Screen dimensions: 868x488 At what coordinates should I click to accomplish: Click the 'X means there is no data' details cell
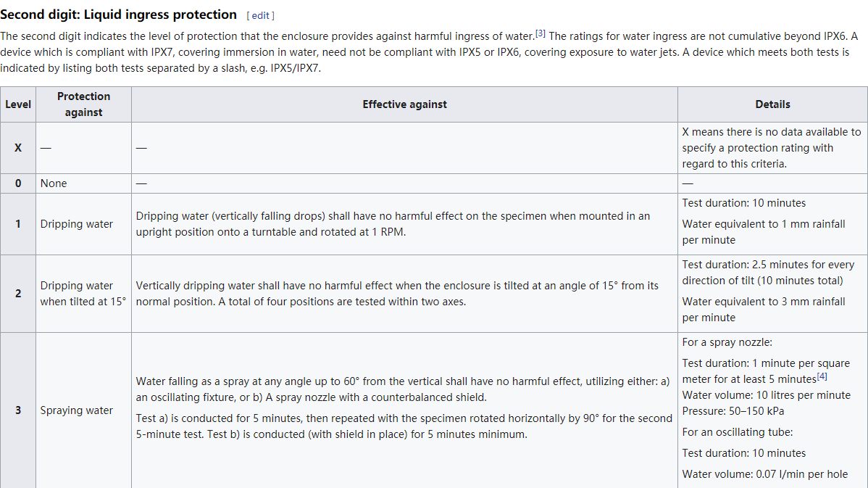(773, 148)
